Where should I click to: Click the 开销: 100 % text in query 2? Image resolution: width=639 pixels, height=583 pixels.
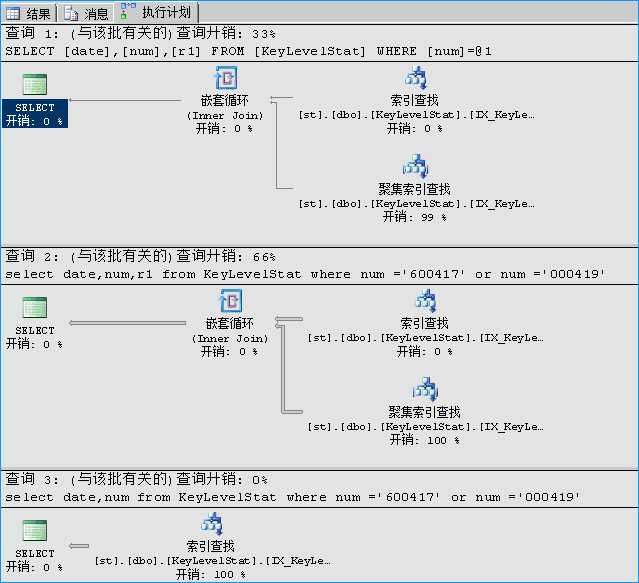click(424, 440)
